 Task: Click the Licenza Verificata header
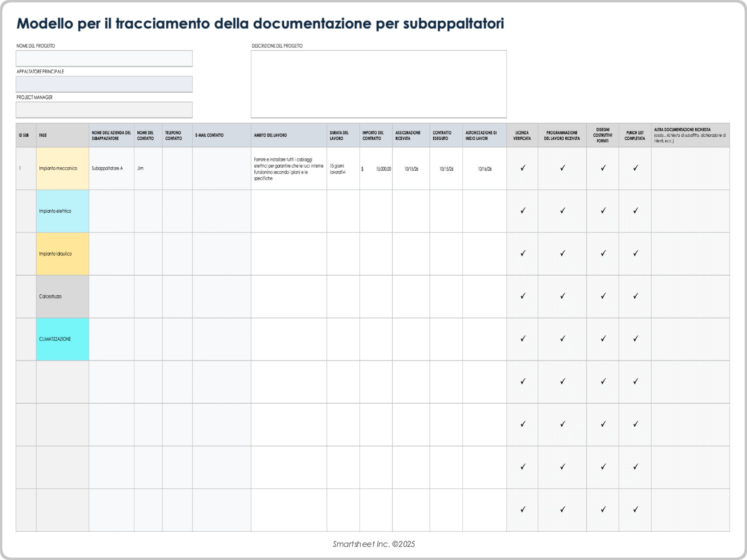pos(523,135)
